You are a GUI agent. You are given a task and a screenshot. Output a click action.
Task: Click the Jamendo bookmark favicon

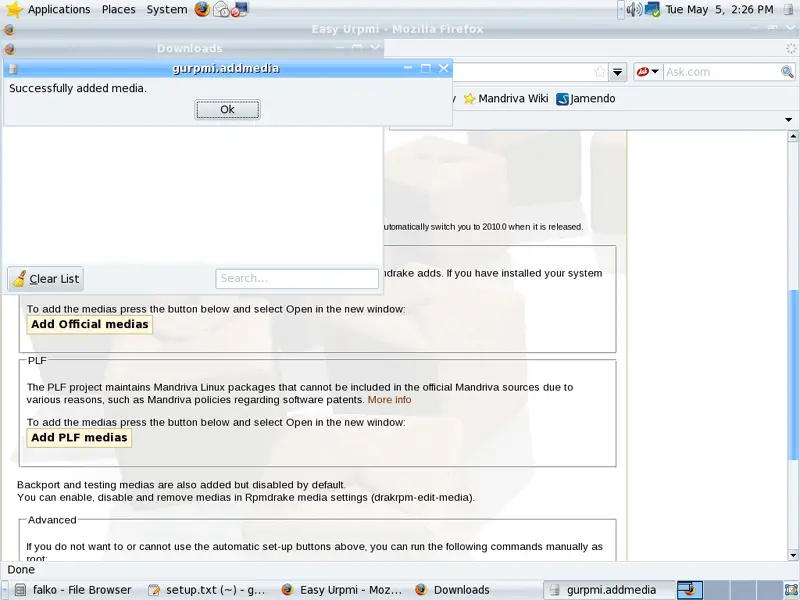coord(562,99)
